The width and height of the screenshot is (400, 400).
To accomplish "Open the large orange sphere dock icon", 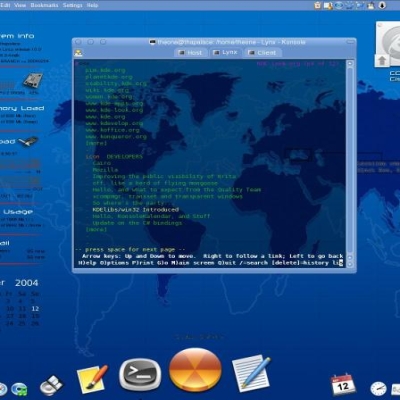I will (195, 370).
